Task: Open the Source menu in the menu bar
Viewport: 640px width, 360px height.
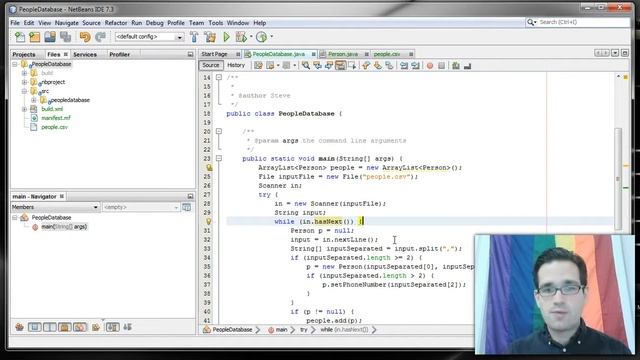Action: [91, 23]
